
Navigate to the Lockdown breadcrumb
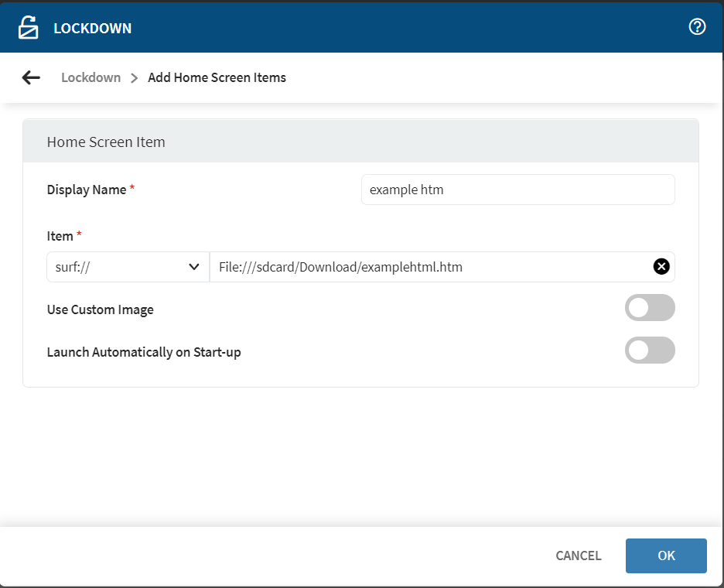point(90,77)
